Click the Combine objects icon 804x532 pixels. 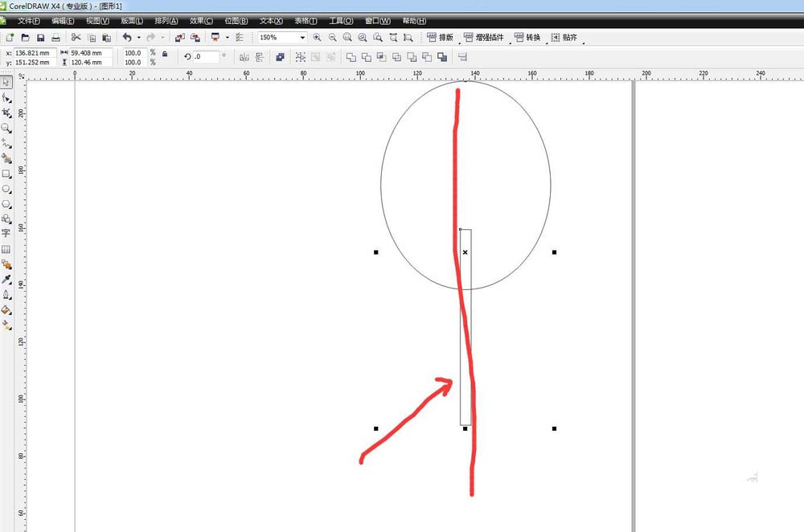coord(280,57)
